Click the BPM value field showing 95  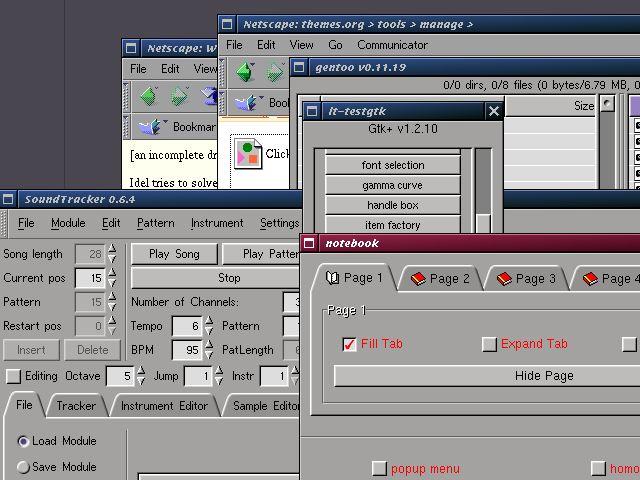(x=187, y=350)
